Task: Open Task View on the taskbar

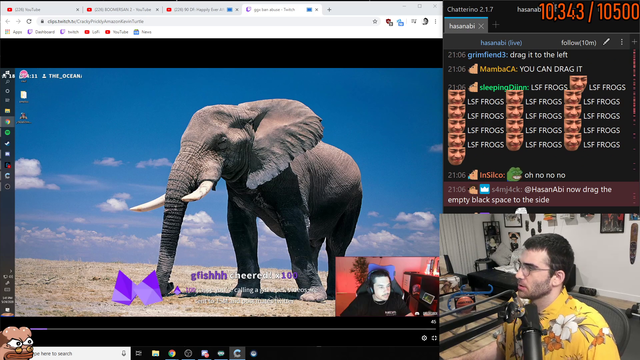Action: (x=139, y=353)
